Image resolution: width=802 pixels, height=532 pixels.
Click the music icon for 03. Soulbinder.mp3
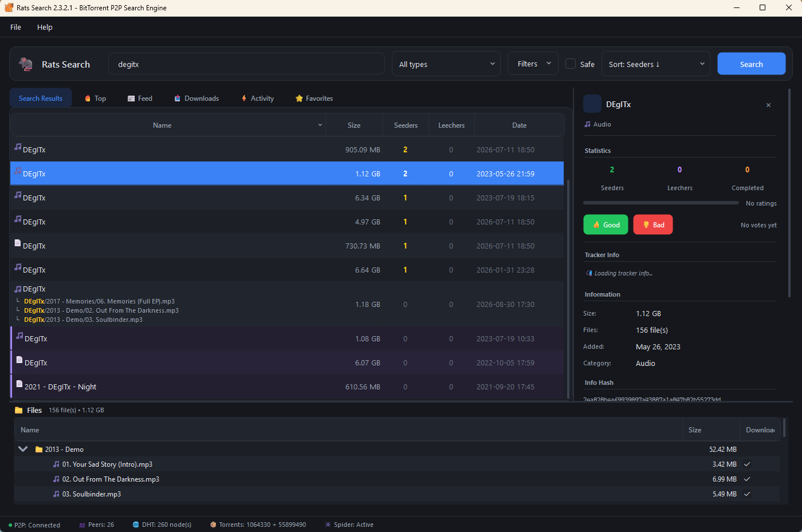[x=56, y=494]
